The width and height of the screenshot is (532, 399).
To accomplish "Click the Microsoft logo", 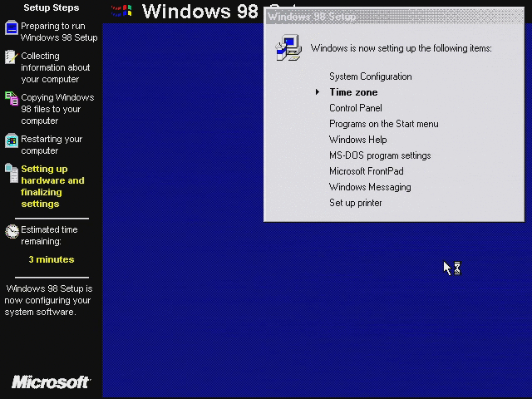I will click(x=51, y=382).
